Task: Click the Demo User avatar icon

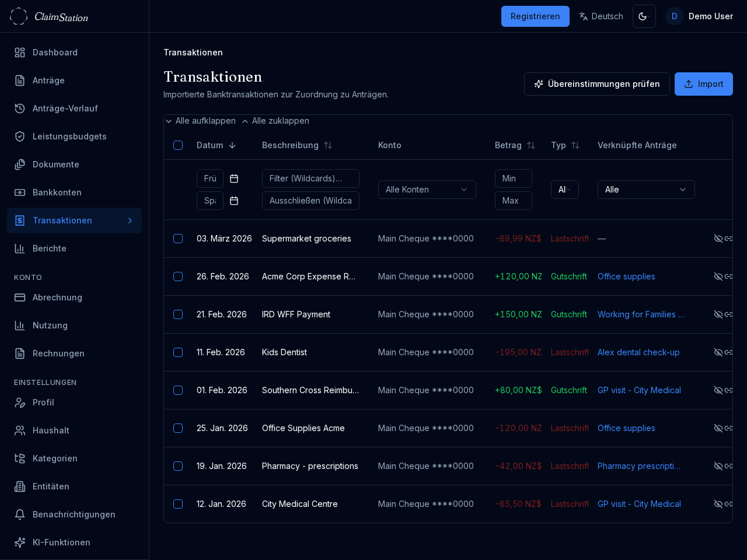Action: pyautogui.click(x=674, y=16)
